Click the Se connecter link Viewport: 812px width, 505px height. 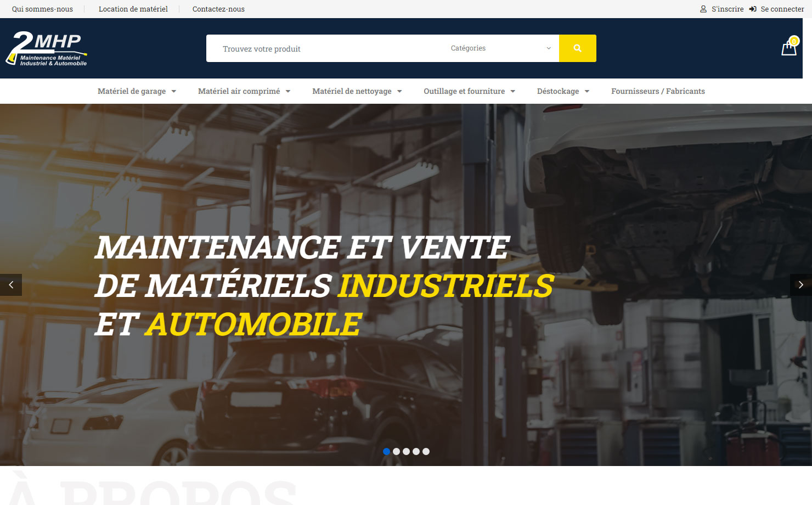(782, 9)
